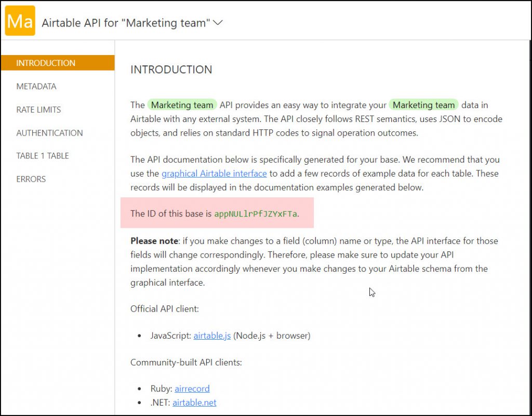
Task: Open the METADATA section
Action: point(36,86)
